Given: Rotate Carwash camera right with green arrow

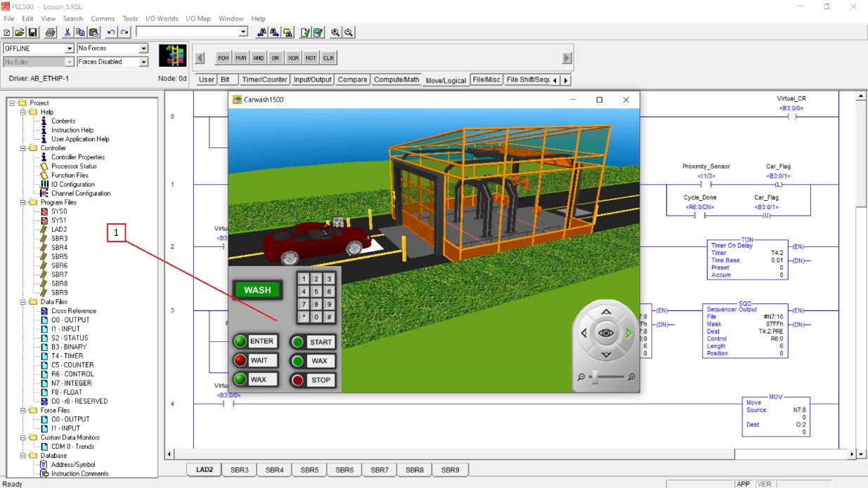Looking at the screenshot, I should (x=629, y=334).
